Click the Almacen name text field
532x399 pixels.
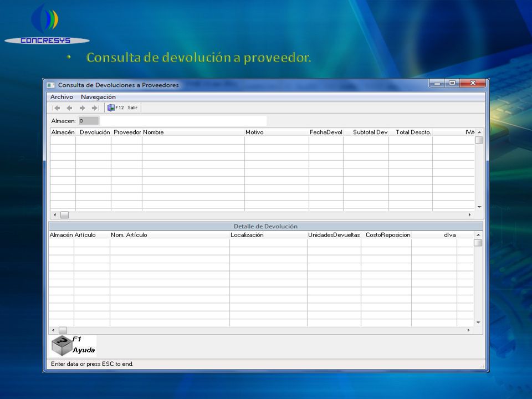(x=183, y=121)
